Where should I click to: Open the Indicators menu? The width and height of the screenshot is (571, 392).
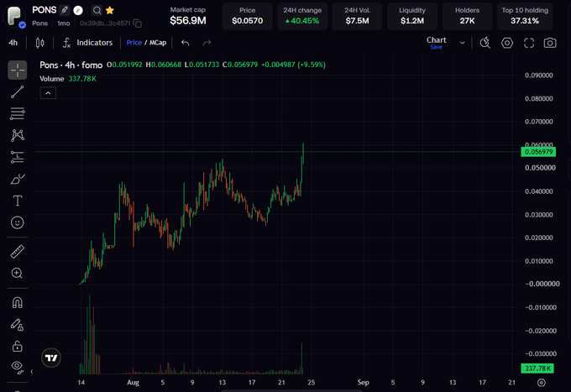pyautogui.click(x=88, y=43)
